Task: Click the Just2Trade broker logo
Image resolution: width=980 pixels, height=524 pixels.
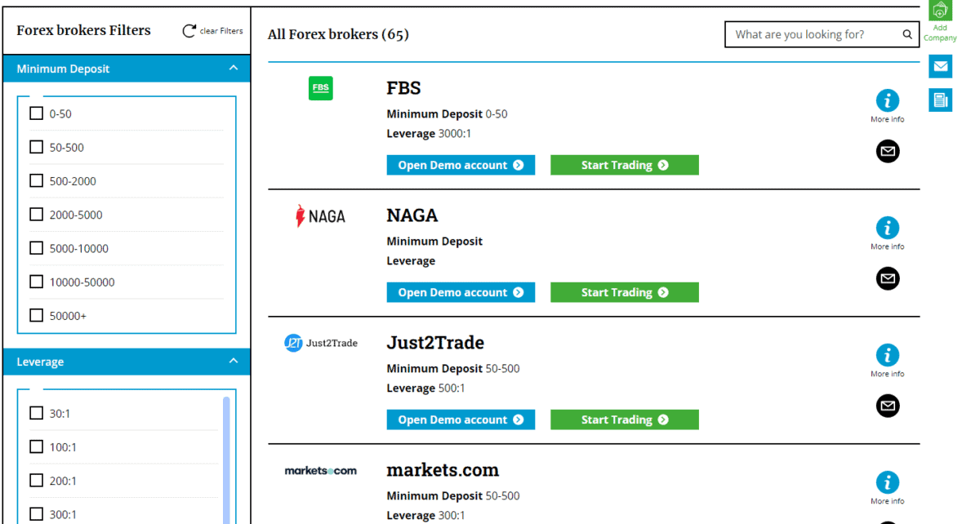Action: (320, 343)
